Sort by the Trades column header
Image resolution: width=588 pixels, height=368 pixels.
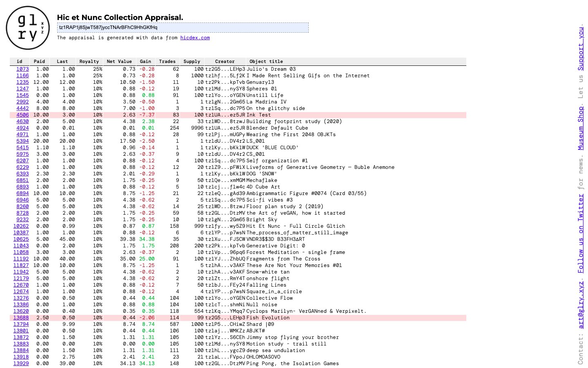(x=167, y=61)
